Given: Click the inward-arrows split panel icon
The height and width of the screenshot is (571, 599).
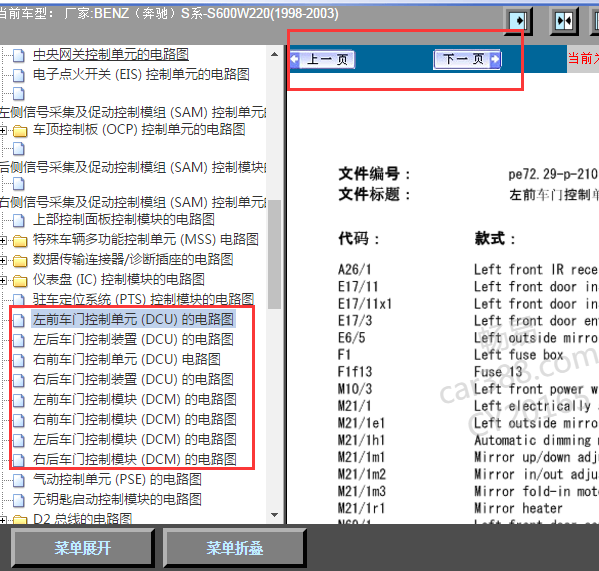Looking at the screenshot, I should (x=564, y=20).
